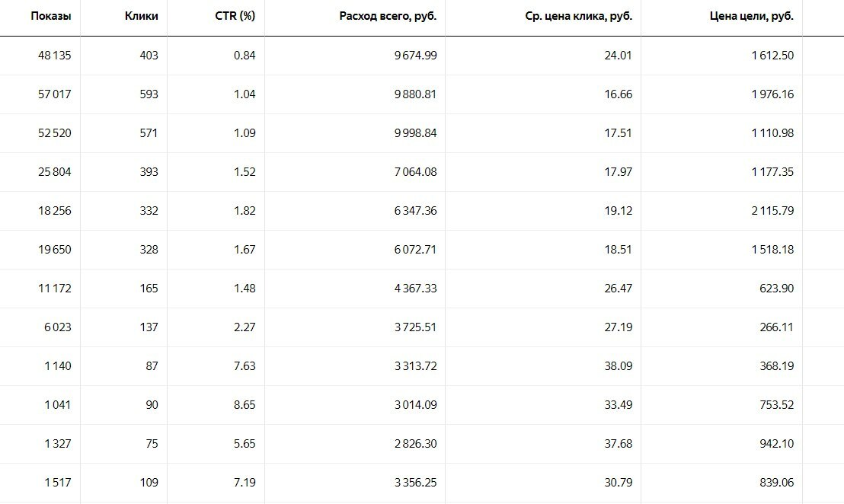The height and width of the screenshot is (504, 844).
Task: Click the clicks cell showing 137
Action: point(149,327)
